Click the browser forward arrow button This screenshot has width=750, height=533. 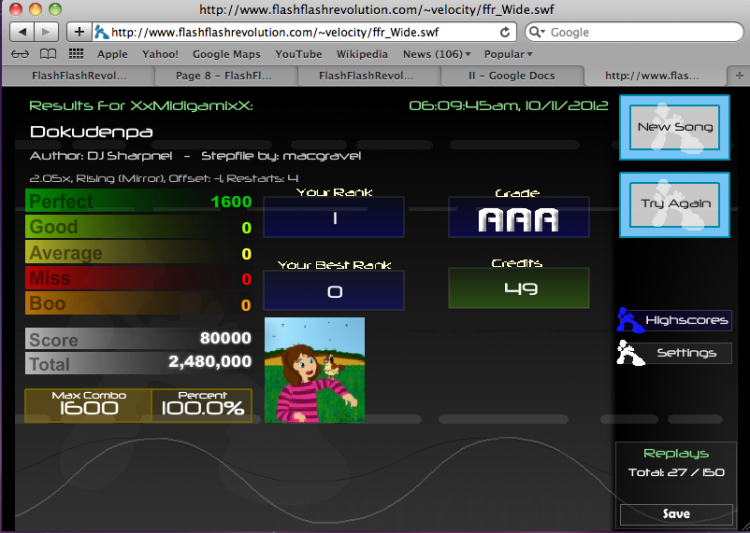click(46, 32)
